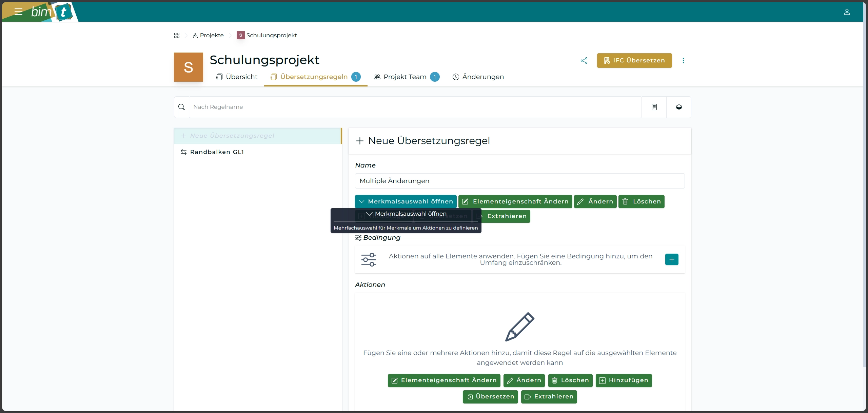Click Hinzufügen in the Aktionen panel
This screenshot has width=868, height=413.
(x=624, y=380)
